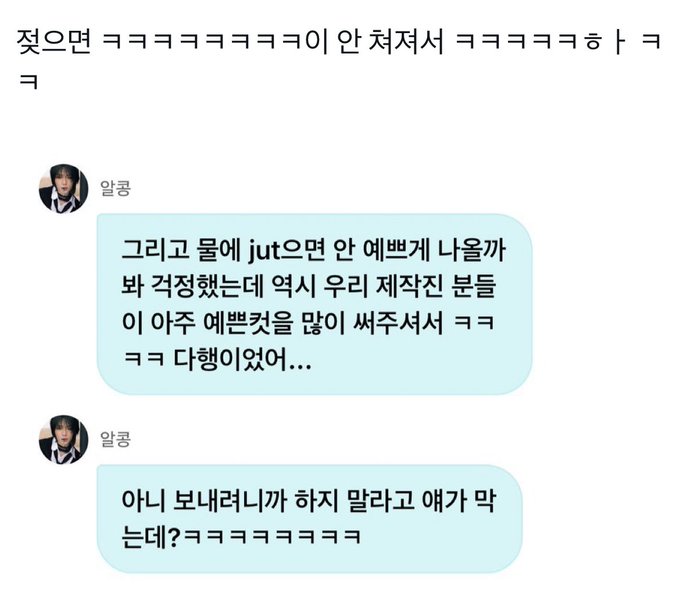Click the word 보내려니까 in the second bubble
This screenshot has width=680, height=613.
pos(230,501)
